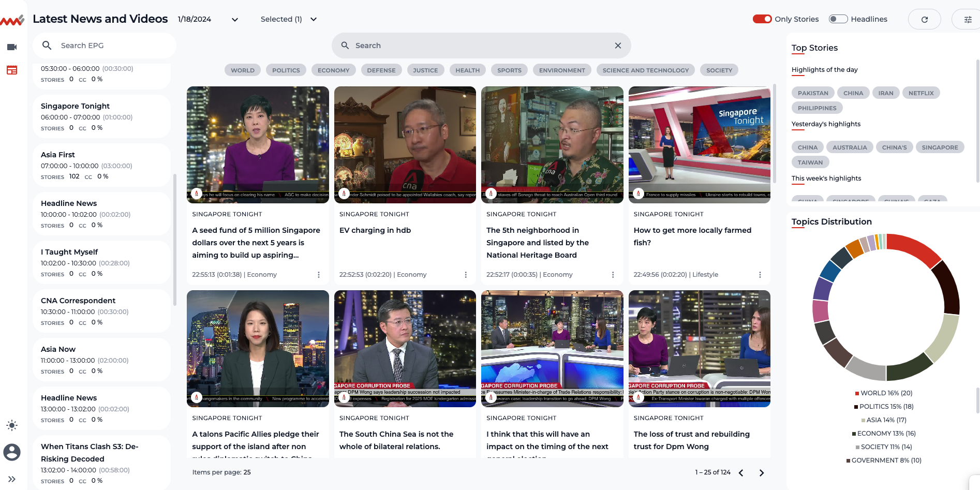Select the CNA Correspondent program entry
This screenshot has width=980, height=490.
pyautogui.click(x=102, y=311)
